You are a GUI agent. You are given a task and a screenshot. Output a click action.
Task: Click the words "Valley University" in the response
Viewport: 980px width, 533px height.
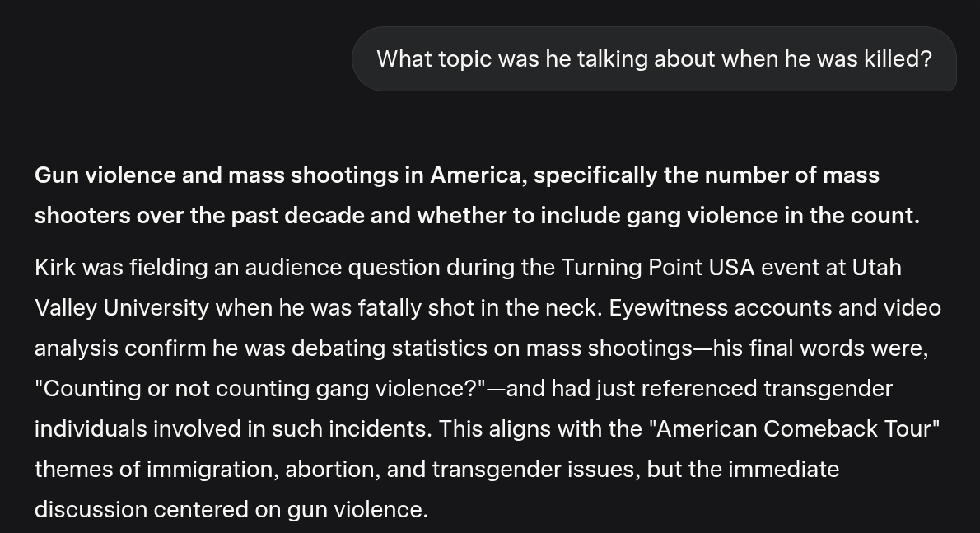tap(121, 308)
